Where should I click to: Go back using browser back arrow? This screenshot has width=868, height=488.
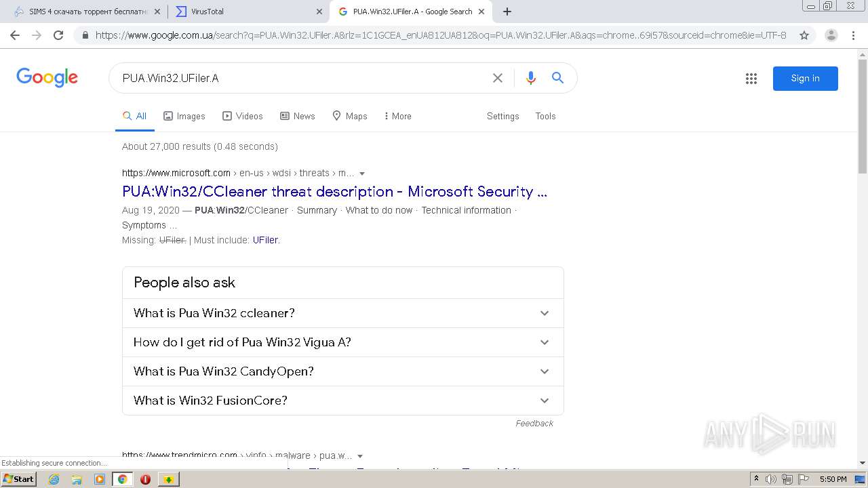15,35
